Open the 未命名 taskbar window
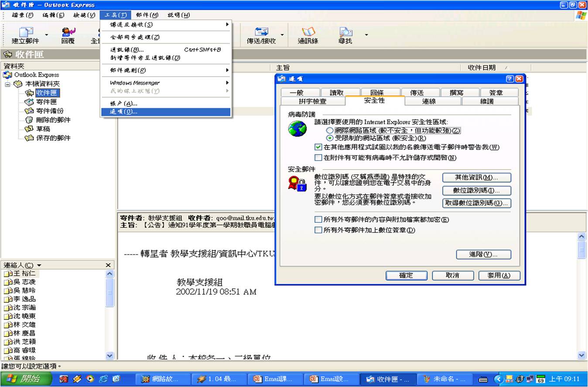Screen dimensions: 588x387 pos(444,379)
